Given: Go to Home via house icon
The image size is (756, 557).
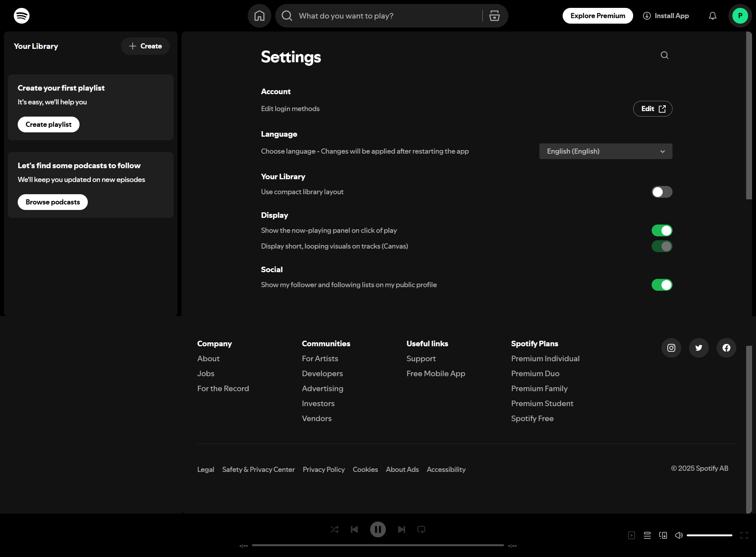Looking at the screenshot, I should [x=259, y=16].
